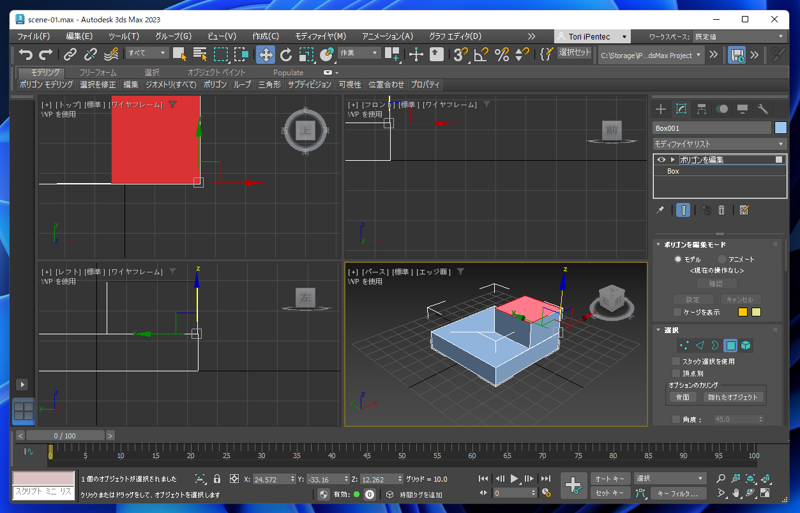The image size is (800, 513).
Task: Open the モディファイヤ(M) menu
Action: tap(320, 37)
